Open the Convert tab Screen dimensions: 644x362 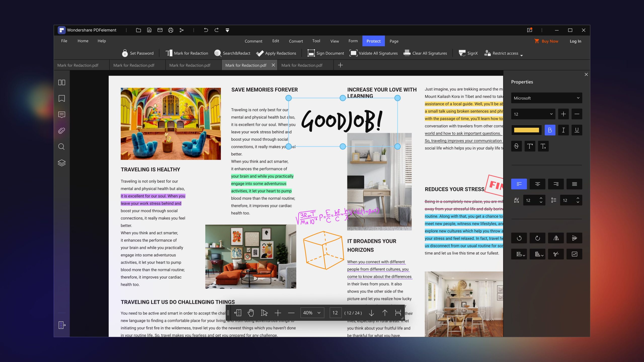[296, 41]
